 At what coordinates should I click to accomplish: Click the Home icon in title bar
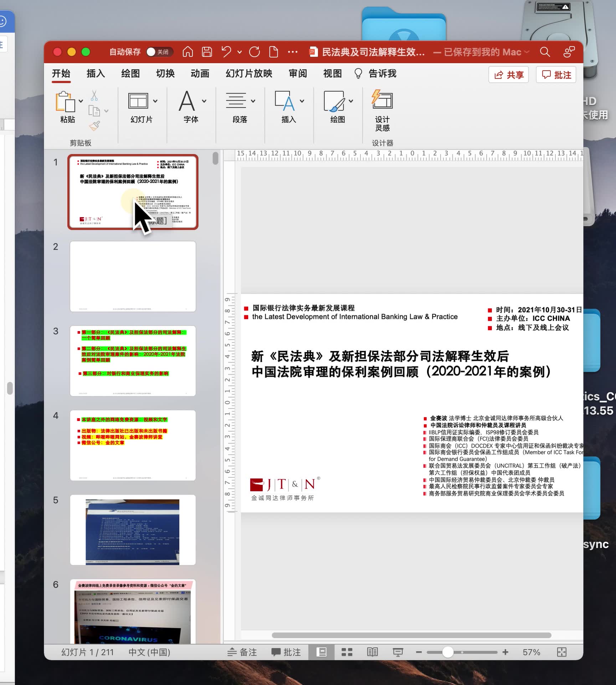[x=188, y=52]
